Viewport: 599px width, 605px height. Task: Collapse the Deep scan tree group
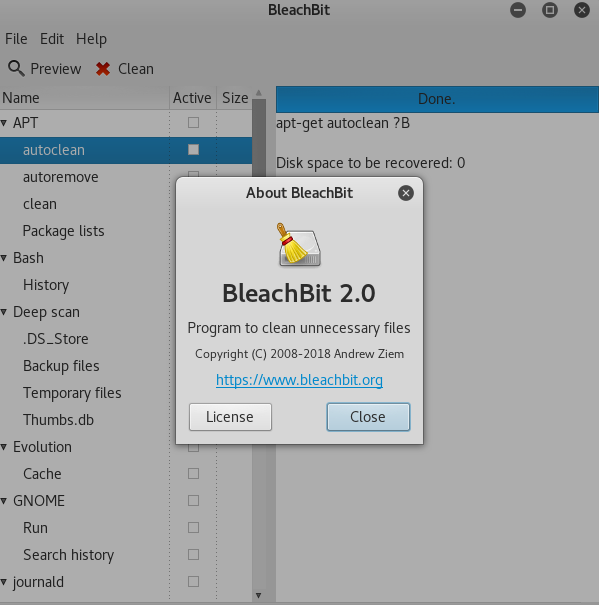[x=4, y=312]
